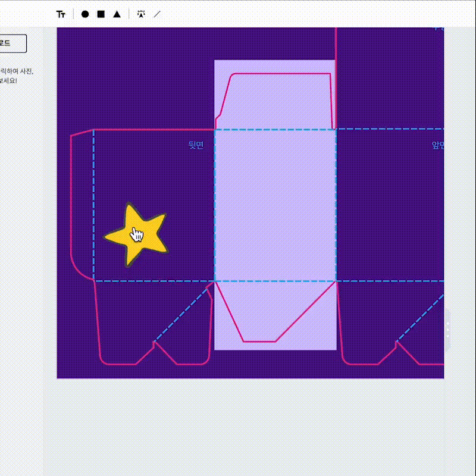Select the triangle shape tool

coord(117,14)
